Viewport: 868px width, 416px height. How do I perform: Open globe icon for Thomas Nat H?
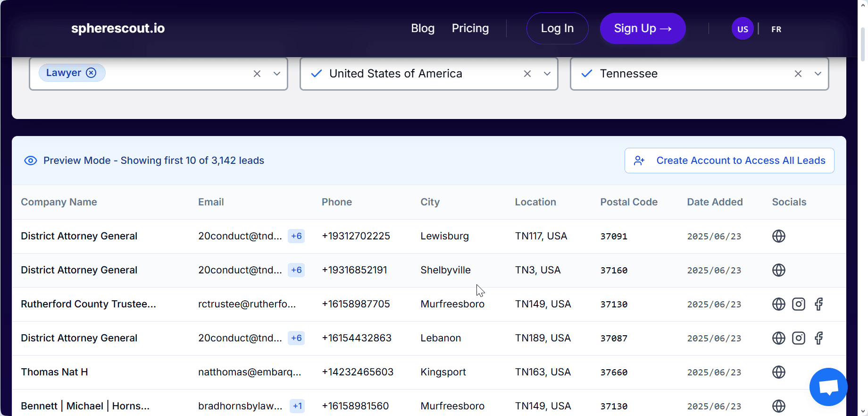click(778, 372)
